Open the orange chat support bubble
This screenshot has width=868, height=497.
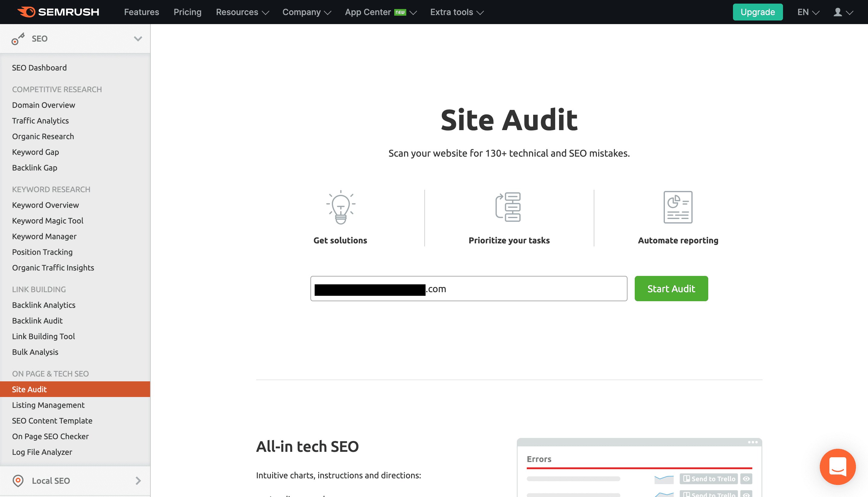point(837,466)
